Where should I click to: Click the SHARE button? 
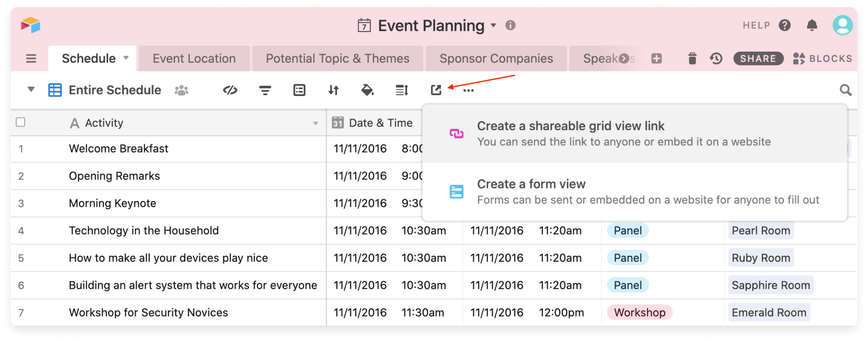pyautogui.click(x=758, y=58)
